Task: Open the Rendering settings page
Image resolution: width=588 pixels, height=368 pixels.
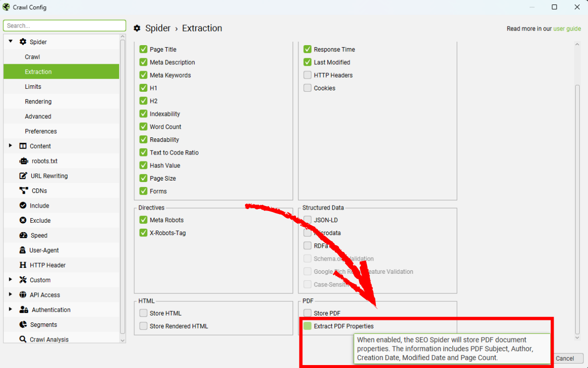Action: pos(38,102)
